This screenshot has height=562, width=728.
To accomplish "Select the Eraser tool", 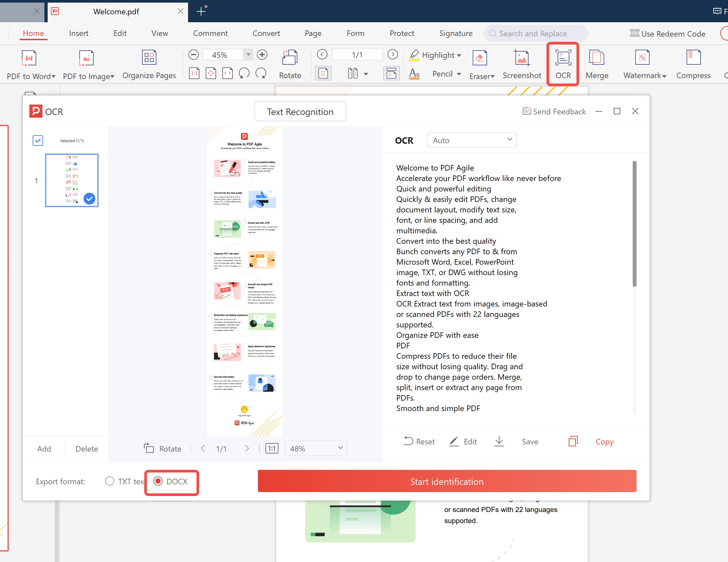I will (x=482, y=65).
